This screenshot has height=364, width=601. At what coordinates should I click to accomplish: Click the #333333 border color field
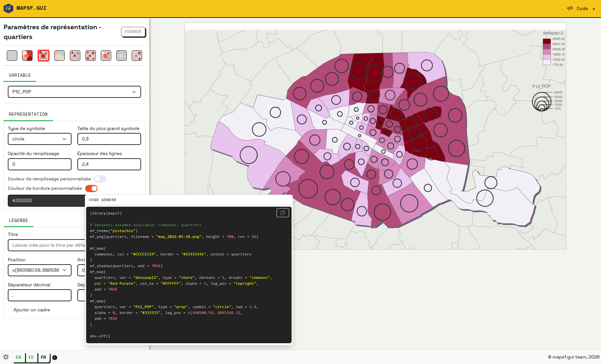coord(46,201)
